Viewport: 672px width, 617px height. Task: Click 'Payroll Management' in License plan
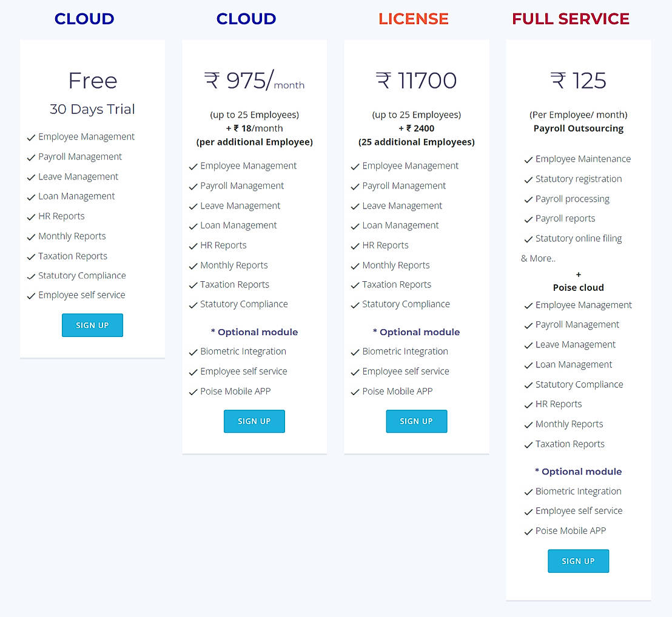click(x=404, y=186)
